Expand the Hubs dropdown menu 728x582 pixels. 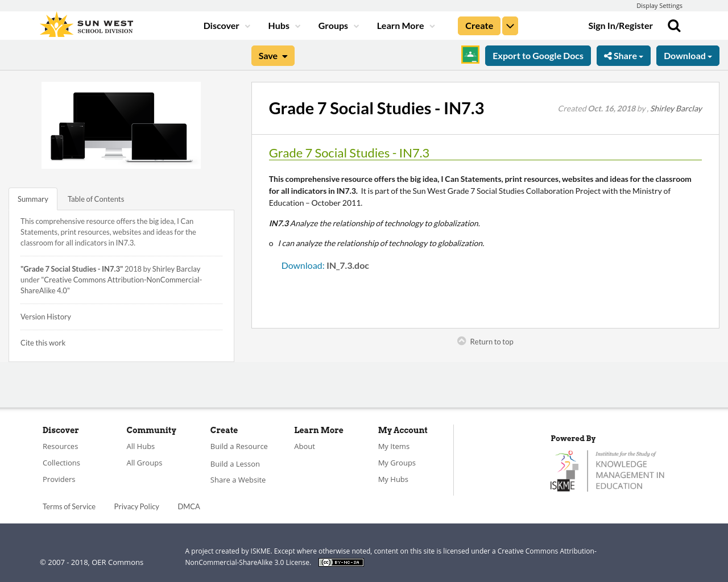(284, 24)
